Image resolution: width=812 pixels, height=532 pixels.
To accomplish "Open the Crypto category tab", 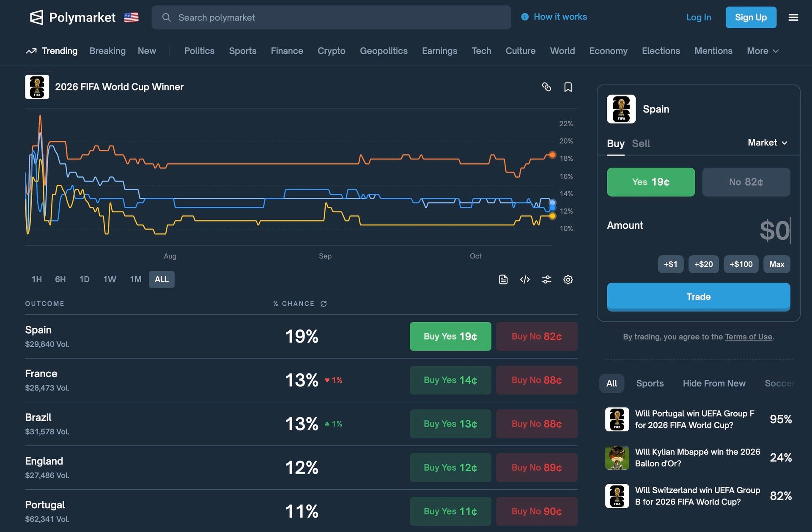I will tap(331, 51).
